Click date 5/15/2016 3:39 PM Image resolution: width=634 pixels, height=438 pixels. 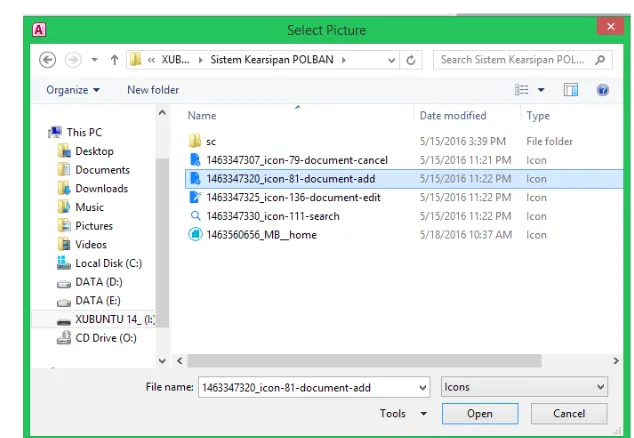coord(463,141)
